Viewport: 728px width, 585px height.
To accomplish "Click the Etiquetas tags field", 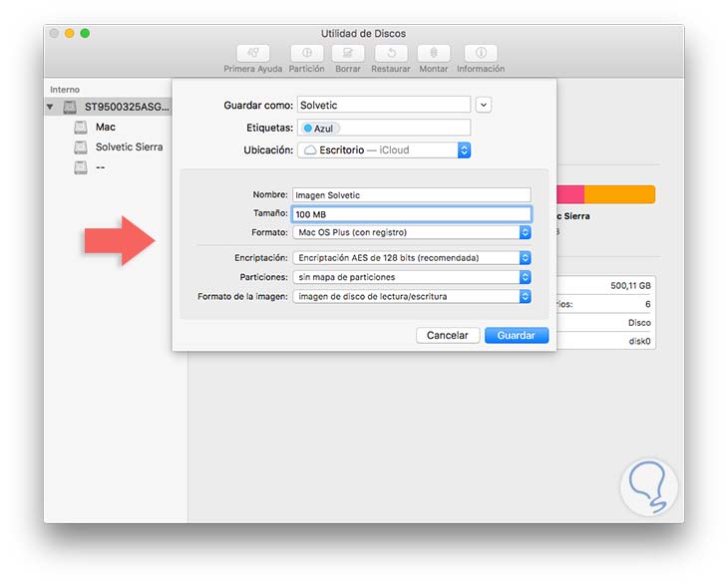I will click(384, 128).
